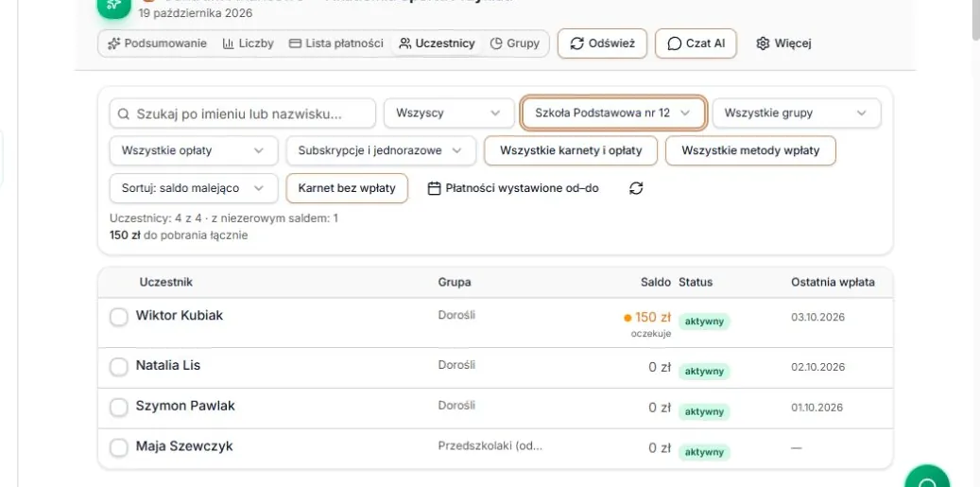Switch to the Liczby tab
Viewport: 980px width, 487px height.
[x=249, y=43]
